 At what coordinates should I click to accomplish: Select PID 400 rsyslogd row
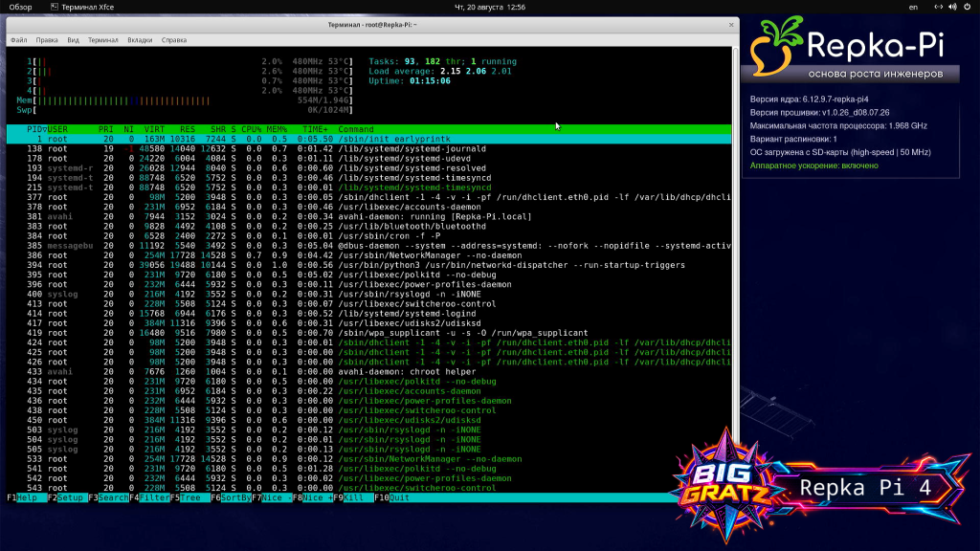[368, 295]
